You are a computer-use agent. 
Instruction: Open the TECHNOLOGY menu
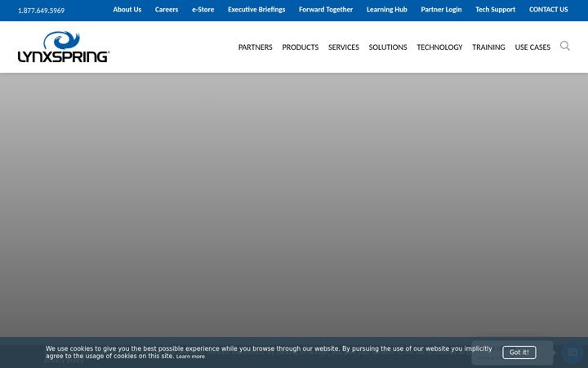coord(439,47)
